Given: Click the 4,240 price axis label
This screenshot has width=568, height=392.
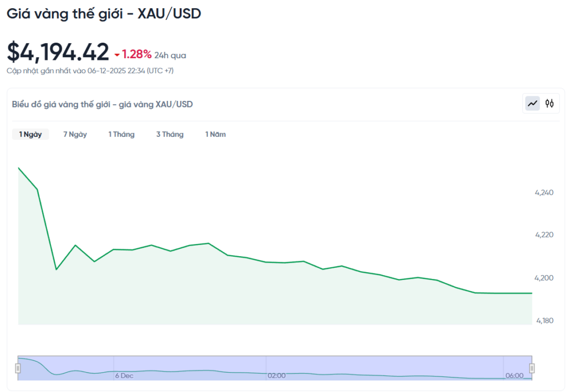Looking at the screenshot, I should tap(544, 192).
